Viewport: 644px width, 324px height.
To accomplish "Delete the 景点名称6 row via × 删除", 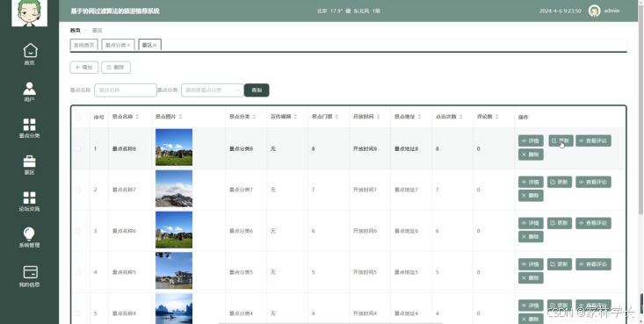I will [531, 236].
